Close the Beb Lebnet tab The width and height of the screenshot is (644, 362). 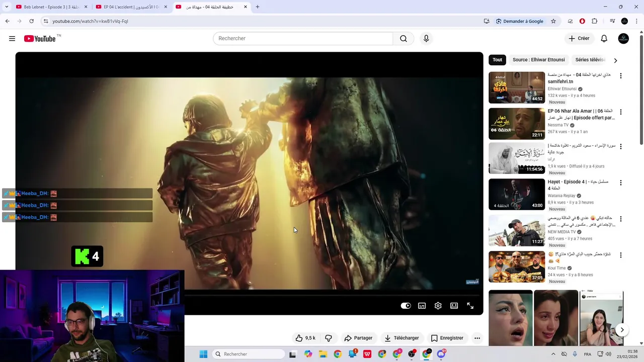(x=86, y=7)
